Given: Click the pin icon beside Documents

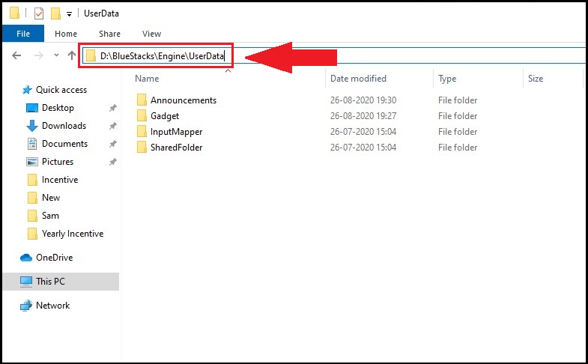Looking at the screenshot, I should point(113,144).
